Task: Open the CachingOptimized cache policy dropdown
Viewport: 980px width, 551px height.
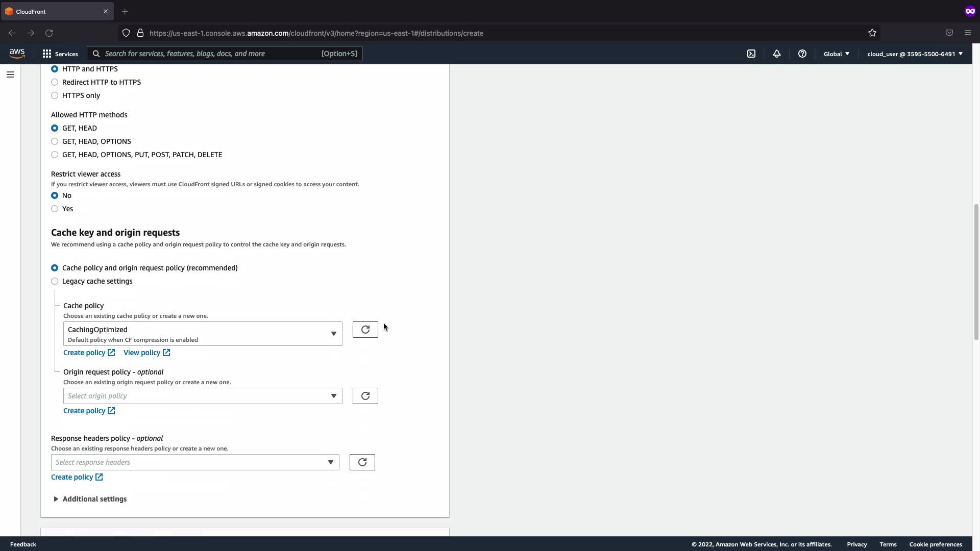Action: tap(203, 334)
